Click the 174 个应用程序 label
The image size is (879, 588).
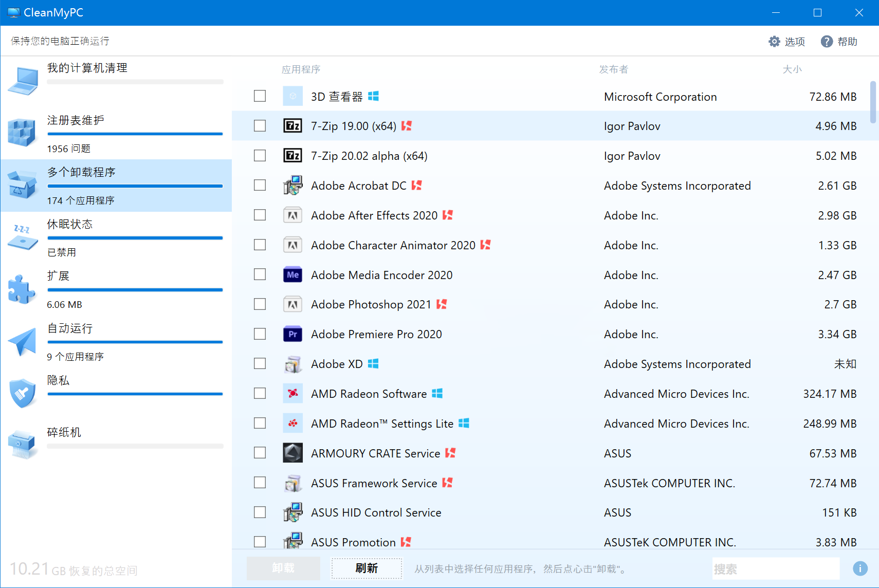coord(81,200)
